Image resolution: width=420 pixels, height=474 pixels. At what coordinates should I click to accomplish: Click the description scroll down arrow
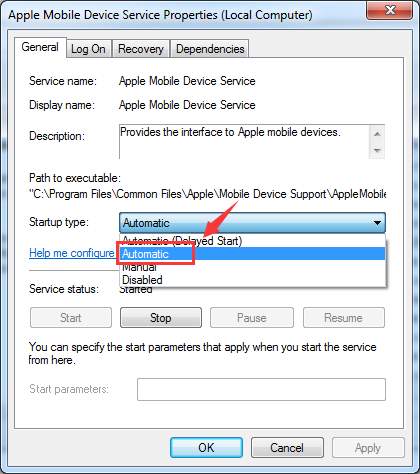click(377, 150)
